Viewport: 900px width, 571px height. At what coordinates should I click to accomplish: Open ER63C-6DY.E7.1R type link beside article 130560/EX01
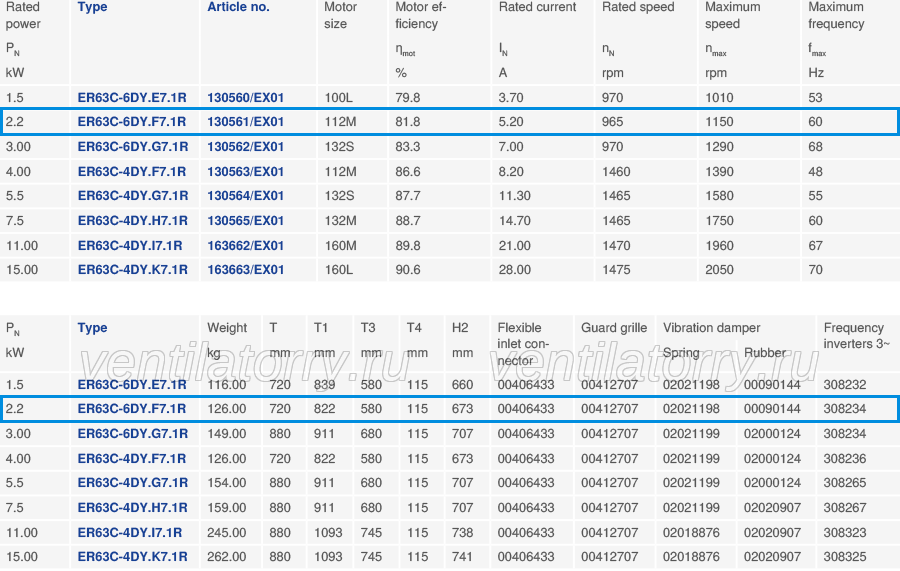click(x=132, y=98)
